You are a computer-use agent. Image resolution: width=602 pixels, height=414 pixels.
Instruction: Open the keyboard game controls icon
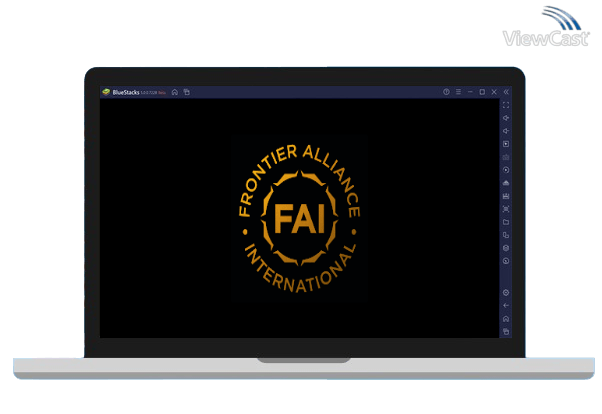506,157
